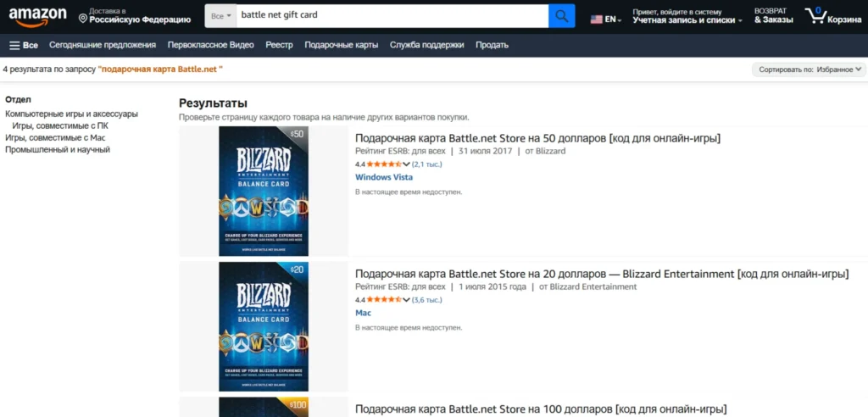This screenshot has height=417, width=868.
Task: Filter by "Игры, совместимые с Mac"
Action: [x=55, y=138]
